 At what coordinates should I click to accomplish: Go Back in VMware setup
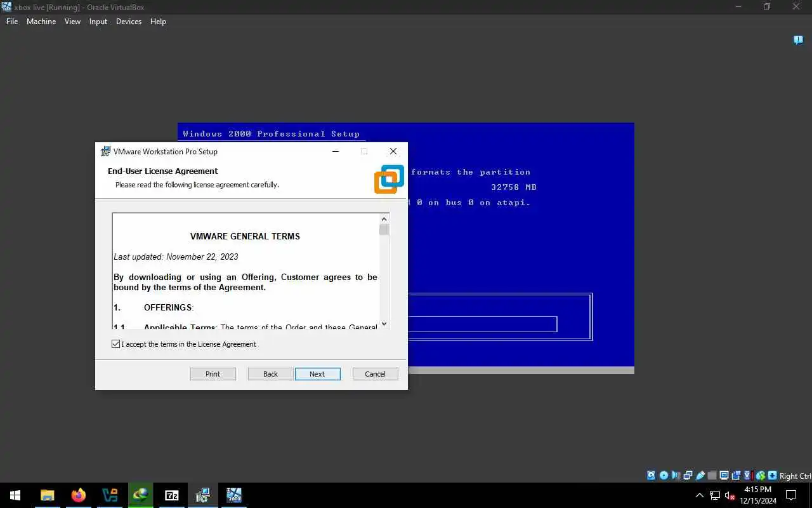271,374
